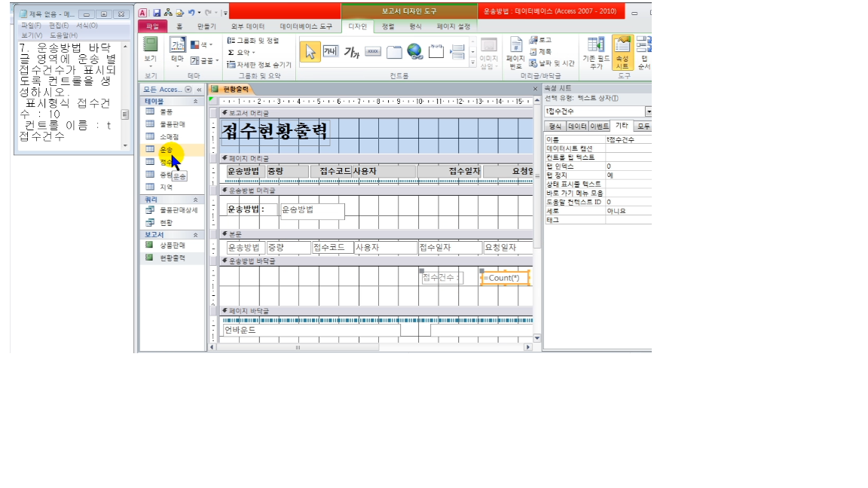Image resolution: width=868 pixels, height=488 pixels.
Task: Open the control selection combo box in property sheet
Action: (648, 111)
